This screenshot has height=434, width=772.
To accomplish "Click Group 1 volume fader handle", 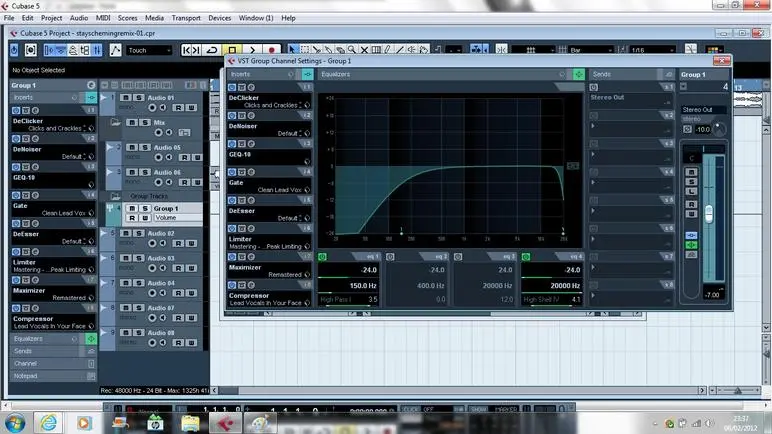I will pyautogui.click(x=709, y=214).
